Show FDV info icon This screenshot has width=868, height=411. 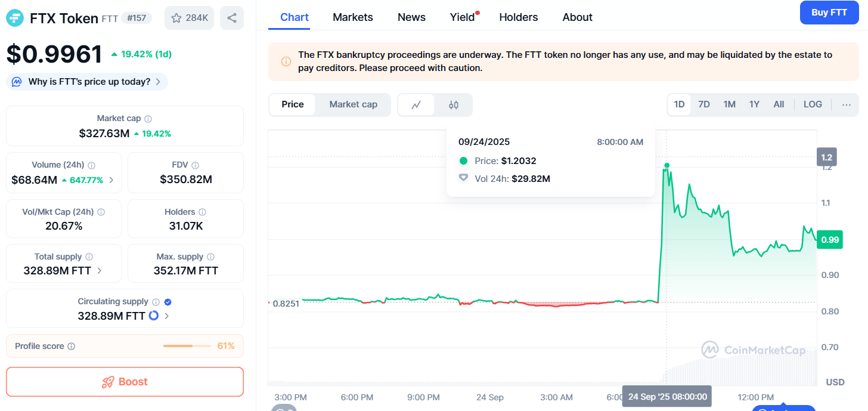pyautogui.click(x=195, y=165)
